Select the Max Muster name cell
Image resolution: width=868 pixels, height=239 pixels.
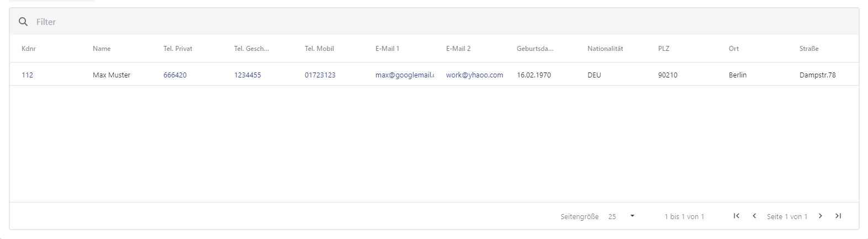112,75
